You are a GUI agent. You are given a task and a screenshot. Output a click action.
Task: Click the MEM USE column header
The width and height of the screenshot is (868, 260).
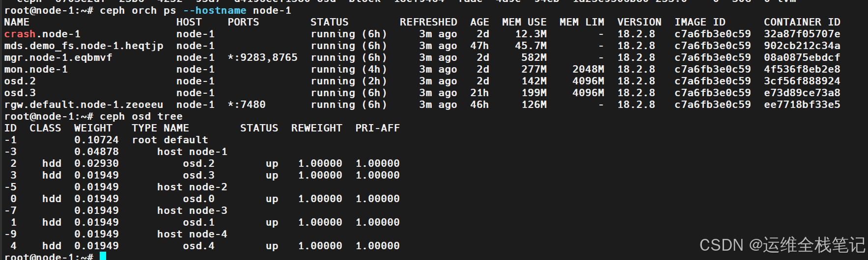click(x=524, y=22)
